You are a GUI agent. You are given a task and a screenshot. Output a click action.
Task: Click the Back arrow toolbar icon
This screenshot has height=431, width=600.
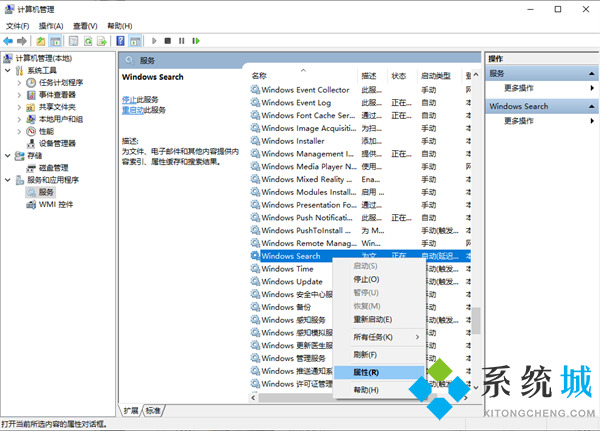pyautogui.click(x=8, y=41)
